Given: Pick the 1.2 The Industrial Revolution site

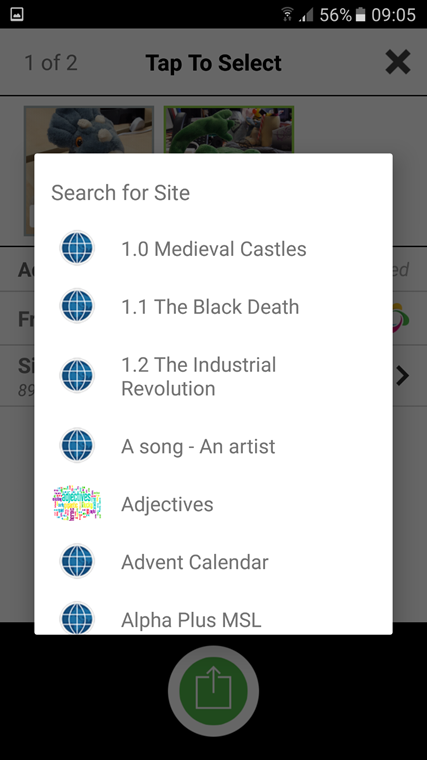Looking at the screenshot, I should pos(213,376).
